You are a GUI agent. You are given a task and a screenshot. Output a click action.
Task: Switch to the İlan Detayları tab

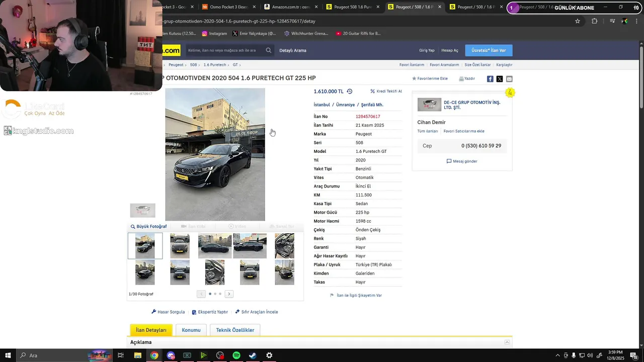[151, 330]
